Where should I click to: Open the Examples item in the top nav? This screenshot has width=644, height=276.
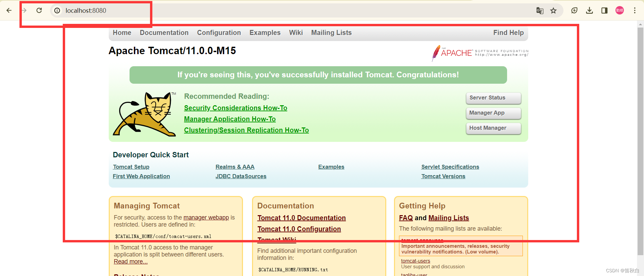[265, 33]
